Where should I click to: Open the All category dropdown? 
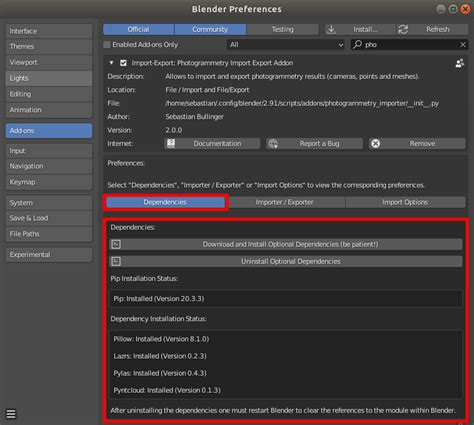point(286,45)
